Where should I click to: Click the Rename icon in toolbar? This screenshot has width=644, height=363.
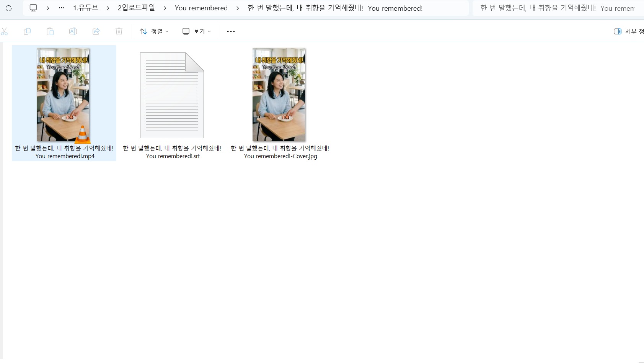click(x=73, y=31)
